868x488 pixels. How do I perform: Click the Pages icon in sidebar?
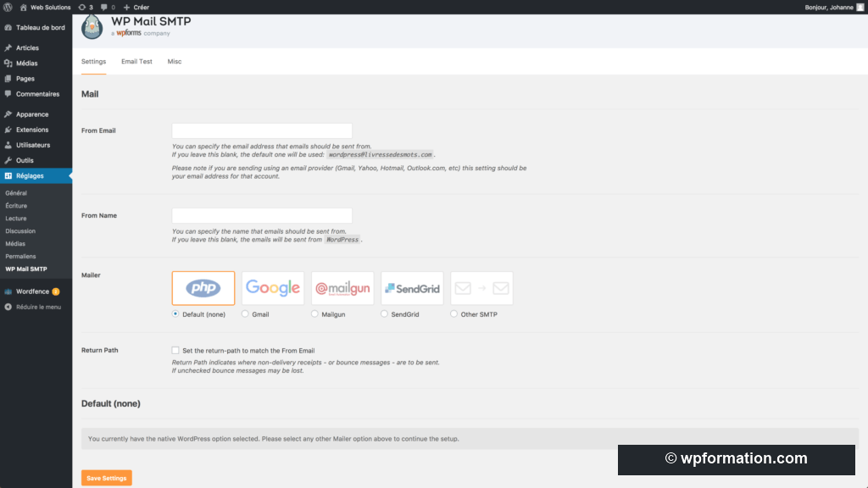click(8, 79)
